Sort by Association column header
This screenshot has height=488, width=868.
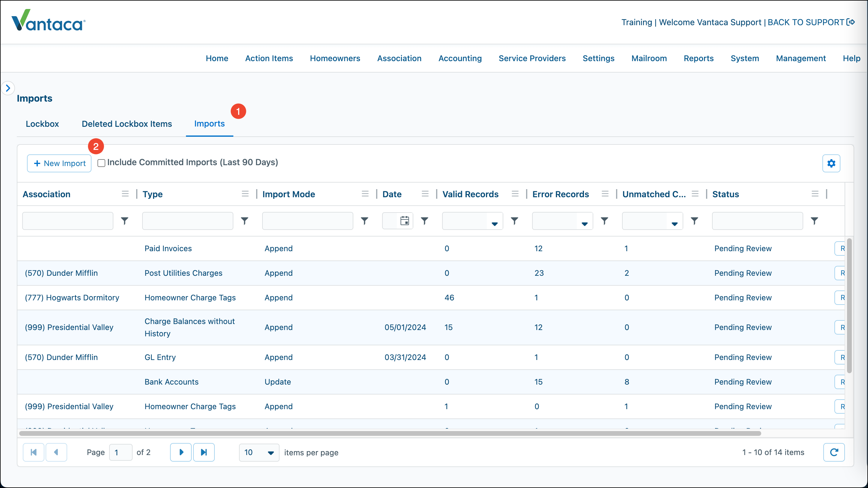(46, 194)
